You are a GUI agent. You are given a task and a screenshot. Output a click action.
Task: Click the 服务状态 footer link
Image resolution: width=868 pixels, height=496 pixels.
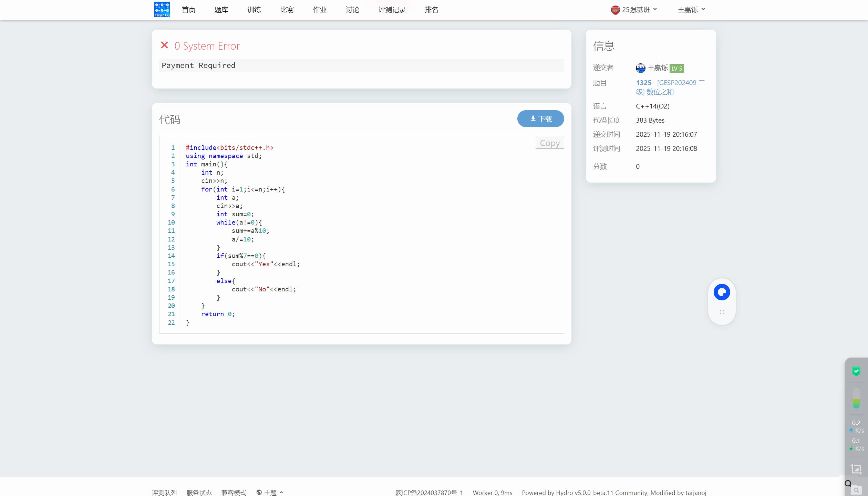199,493
